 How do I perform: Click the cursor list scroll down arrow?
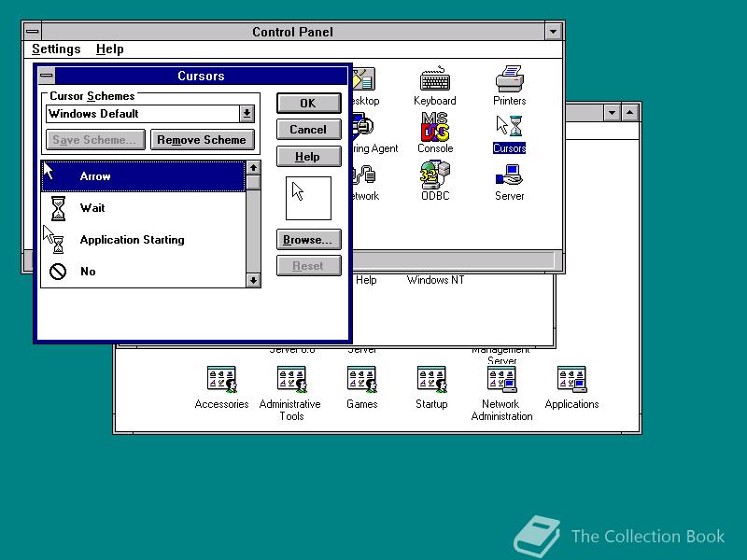tap(253, 281)
